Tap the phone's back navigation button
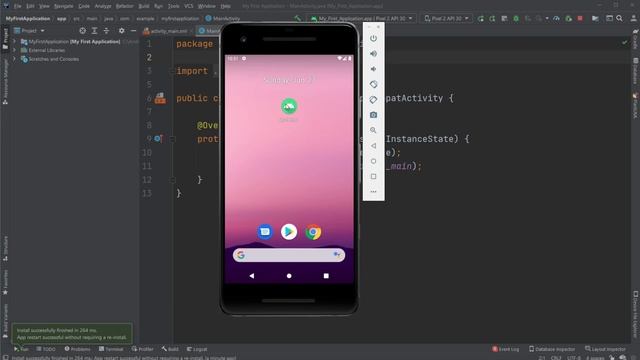Viewport: 640px width, 360px height. (x=252, y=276)
